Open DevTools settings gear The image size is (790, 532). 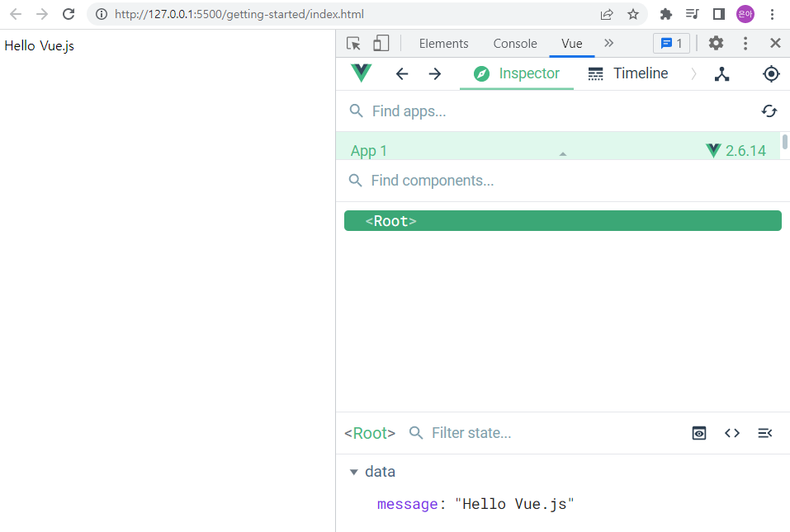tap(716, 43)
